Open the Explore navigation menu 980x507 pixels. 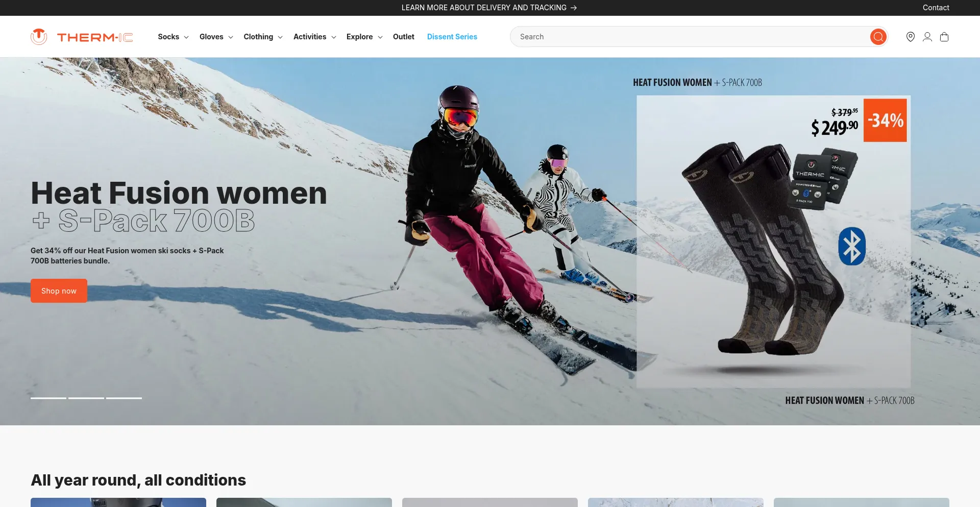pyautogui.click(x=364, y=37)
